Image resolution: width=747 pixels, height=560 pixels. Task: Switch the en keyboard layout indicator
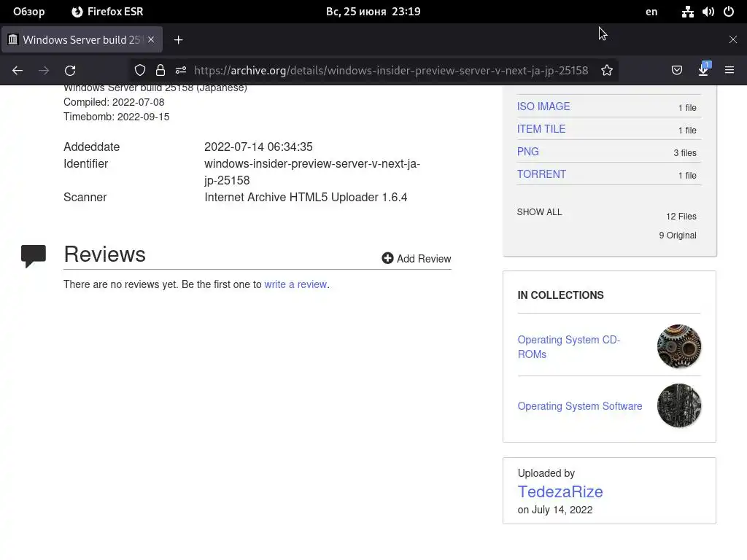click(x=651, y=12)
